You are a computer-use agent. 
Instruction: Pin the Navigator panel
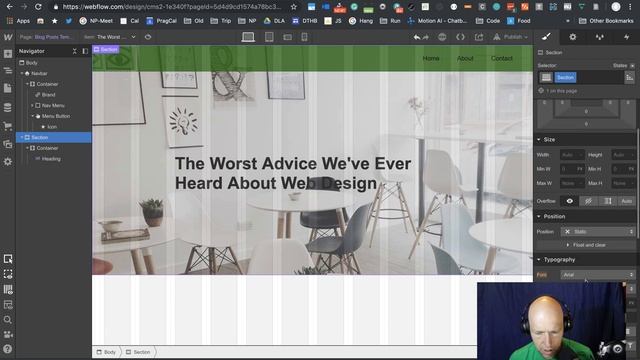click(x=85, y=51)
